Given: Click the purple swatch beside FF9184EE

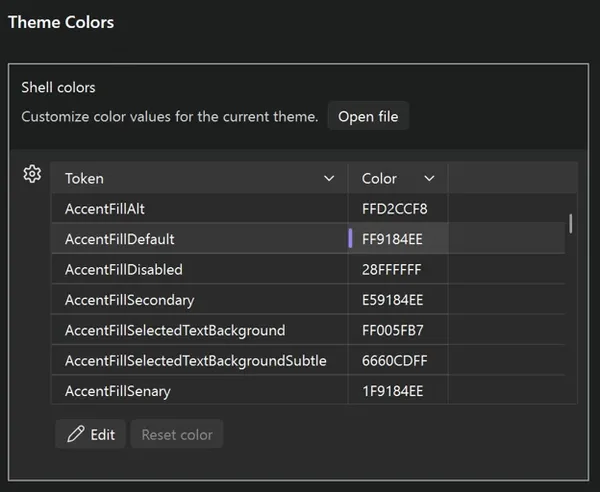Looking at the screenshot, I should (x=350, y=238).
